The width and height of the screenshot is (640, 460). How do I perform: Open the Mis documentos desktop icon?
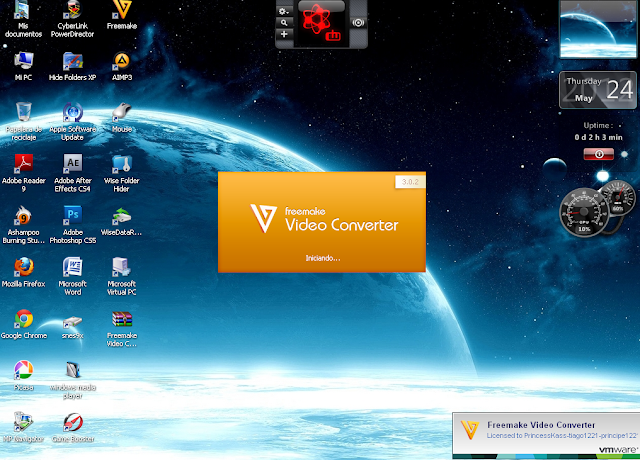point(23,19)
